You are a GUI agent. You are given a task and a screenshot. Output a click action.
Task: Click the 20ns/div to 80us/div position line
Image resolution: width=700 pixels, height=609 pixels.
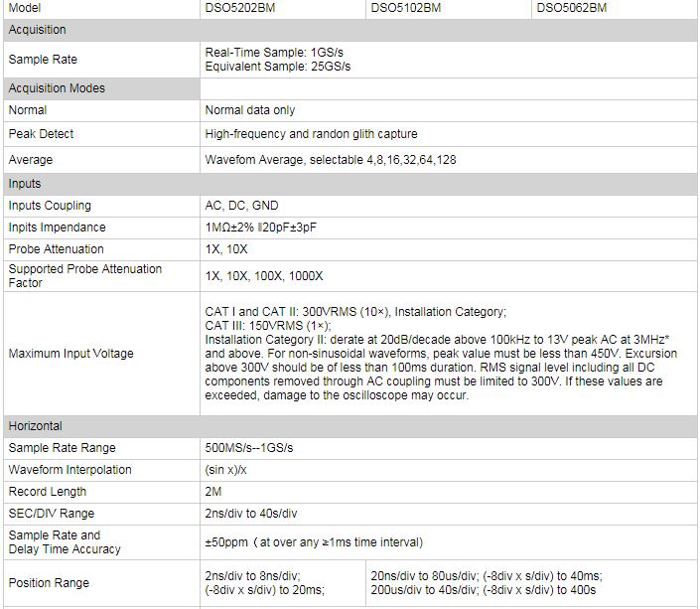click(x=487, y=576)
